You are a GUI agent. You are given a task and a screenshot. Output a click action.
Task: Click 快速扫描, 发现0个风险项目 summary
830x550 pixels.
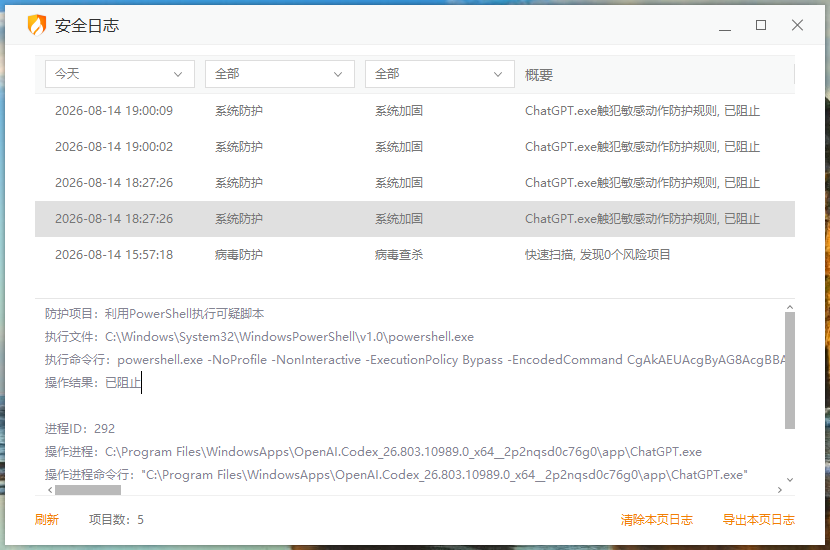[598, 255]
